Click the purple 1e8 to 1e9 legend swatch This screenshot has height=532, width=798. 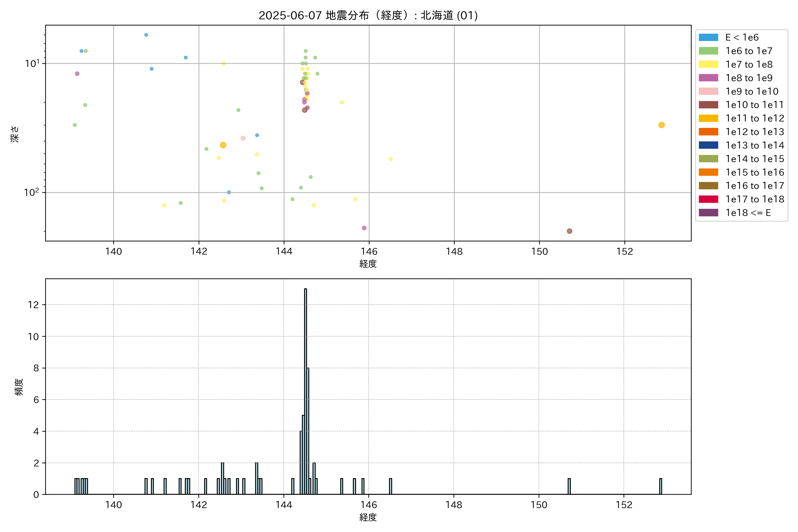(x=708, y=78)
